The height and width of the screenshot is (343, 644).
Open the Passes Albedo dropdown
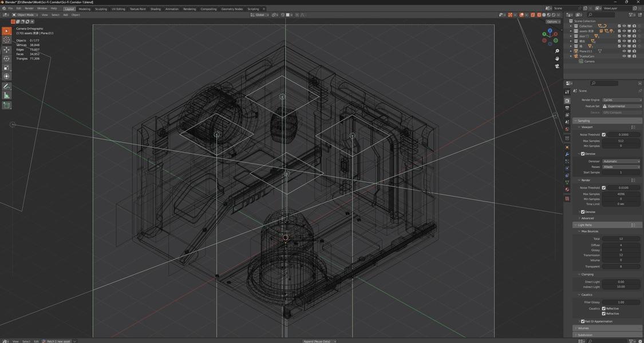pyautogui.click(x=621, y=167)
